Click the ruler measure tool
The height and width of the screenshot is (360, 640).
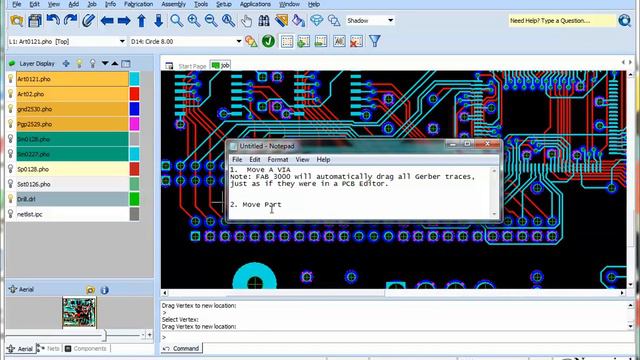point(281,20)
